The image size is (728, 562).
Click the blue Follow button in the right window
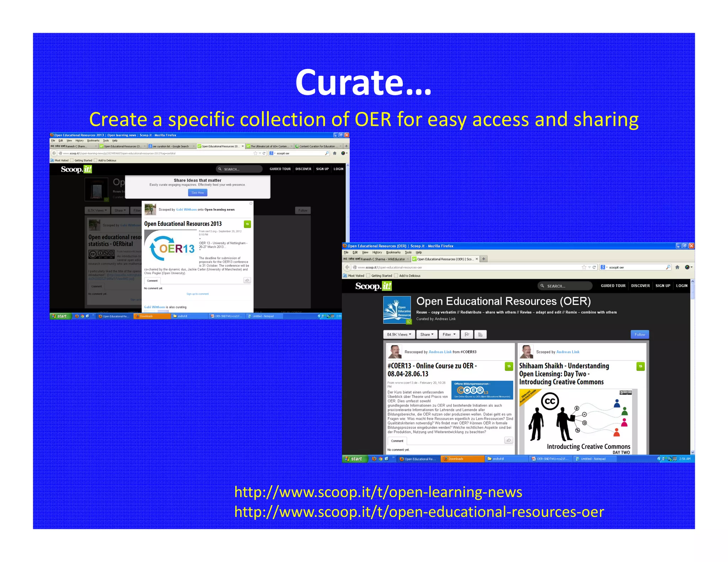[639, 334]
